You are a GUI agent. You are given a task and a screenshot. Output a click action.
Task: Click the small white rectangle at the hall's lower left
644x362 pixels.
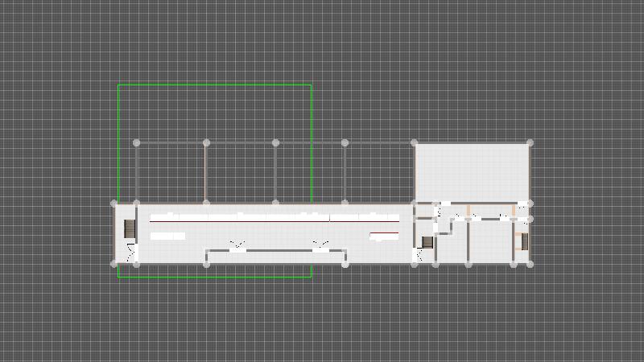tap(167, 237)
